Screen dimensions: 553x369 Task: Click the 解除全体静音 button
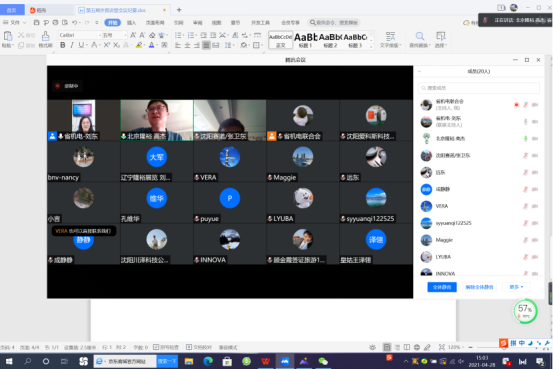479,287
